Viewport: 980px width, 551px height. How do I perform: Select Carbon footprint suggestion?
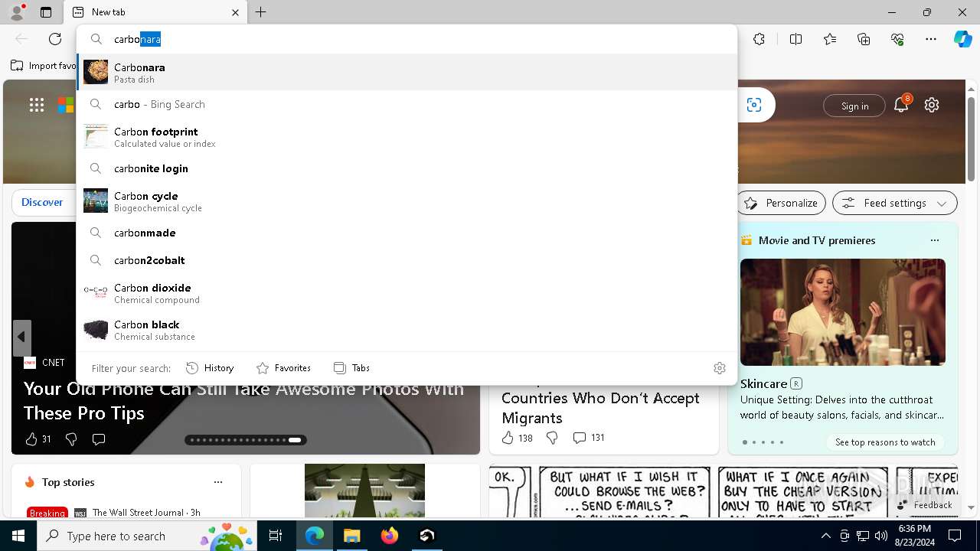(407, 137)
